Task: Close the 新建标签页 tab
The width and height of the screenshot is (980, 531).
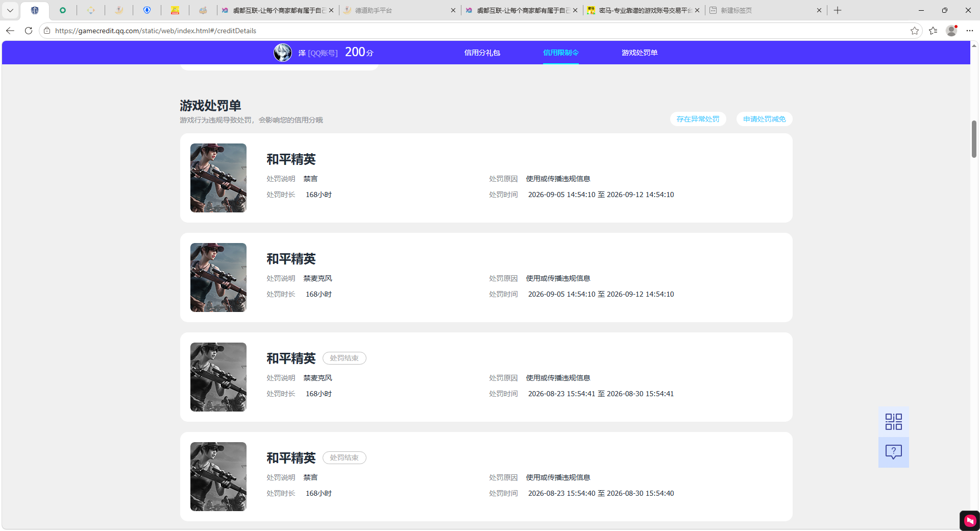Action: click(819, 10)
